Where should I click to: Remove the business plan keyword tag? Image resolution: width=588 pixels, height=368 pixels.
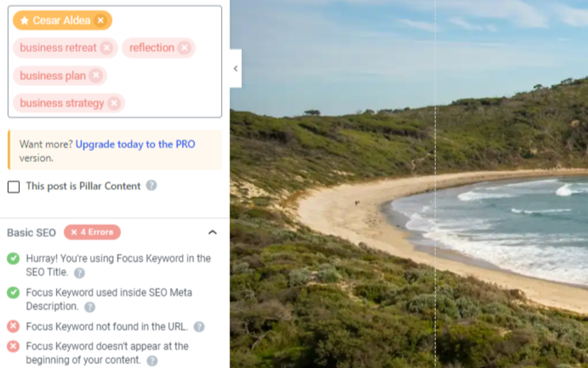(x=96, y=76)
